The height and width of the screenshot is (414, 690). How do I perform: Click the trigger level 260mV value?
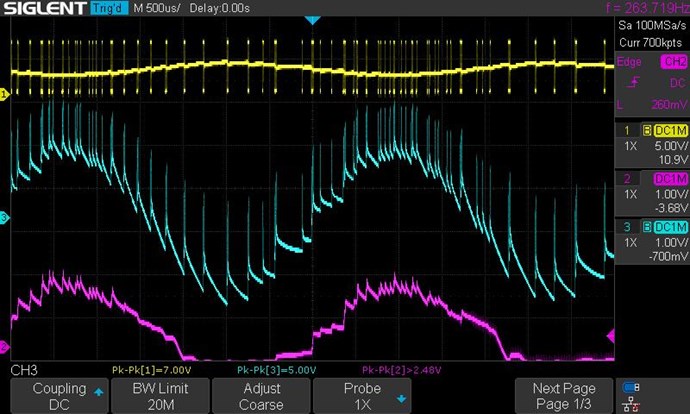(669, 104)
